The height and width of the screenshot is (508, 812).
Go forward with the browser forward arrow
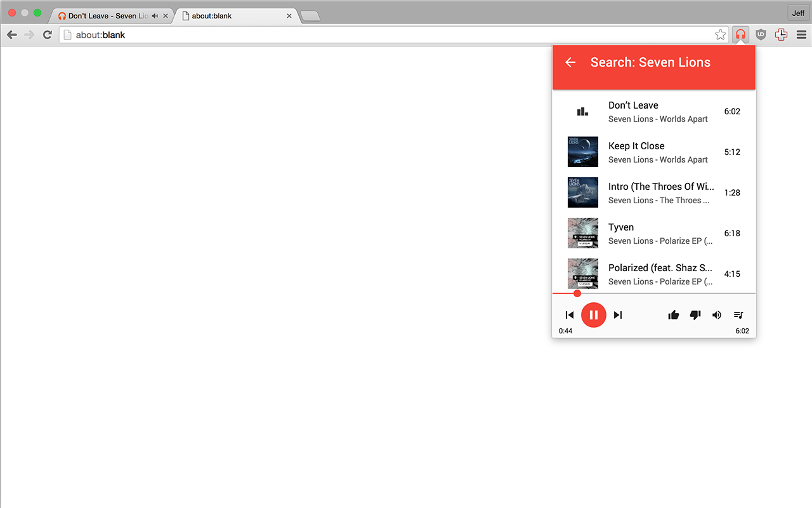click(29, 35)
